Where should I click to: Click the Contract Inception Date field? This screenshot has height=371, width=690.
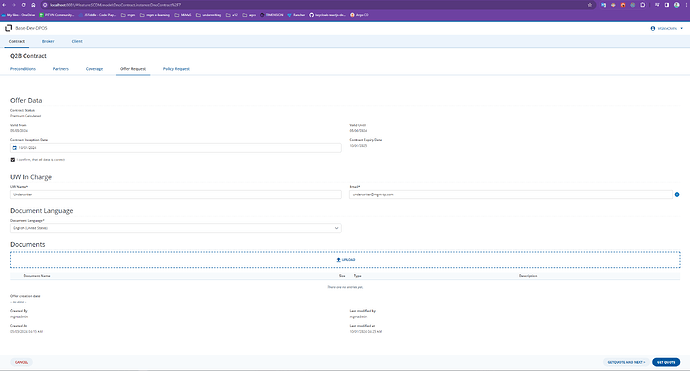(x=176, y=148)
